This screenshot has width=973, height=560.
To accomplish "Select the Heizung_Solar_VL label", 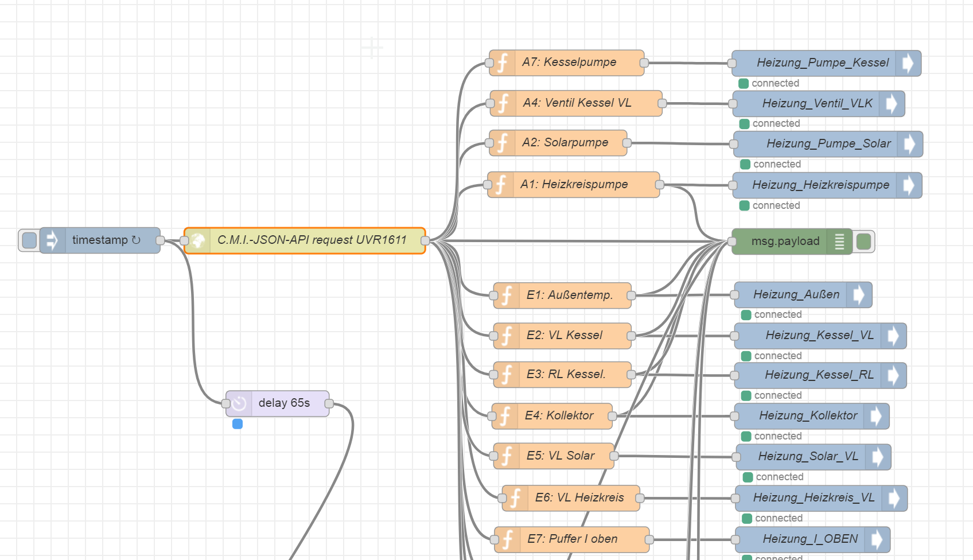I will 808,456.
